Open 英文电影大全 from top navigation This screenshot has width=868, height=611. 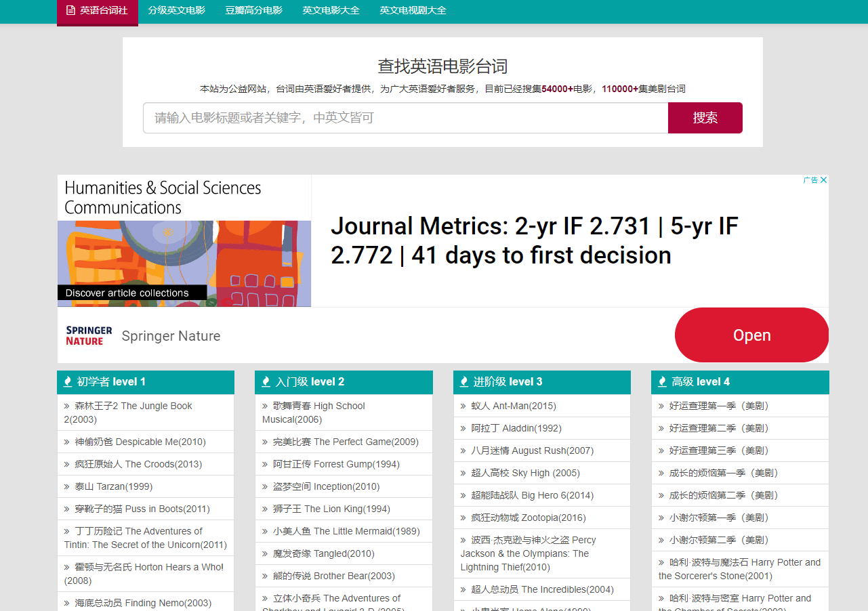[331, 11]
